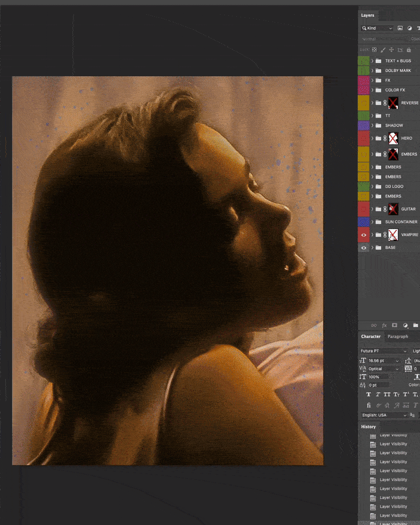Screen dimensions: 420x525
Task: Select the HERO group mask thumbnail
Action: tap(393, 138)
